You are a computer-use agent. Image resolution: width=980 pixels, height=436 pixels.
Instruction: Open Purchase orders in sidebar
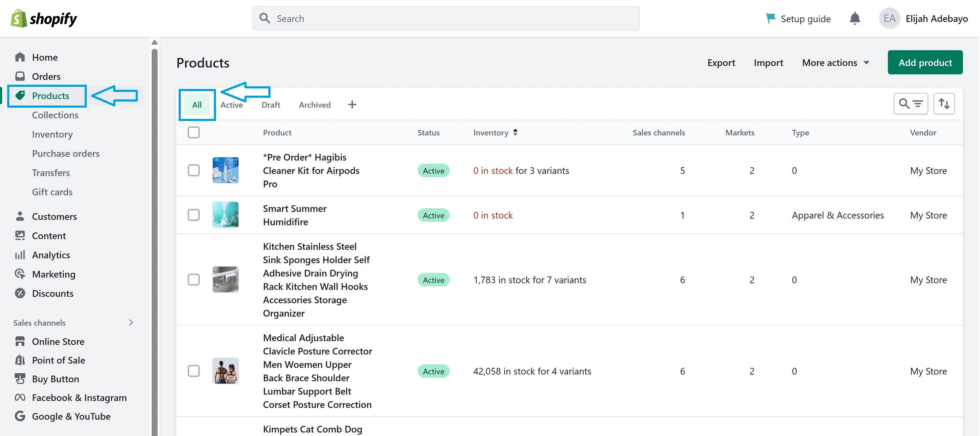(66, 153)
